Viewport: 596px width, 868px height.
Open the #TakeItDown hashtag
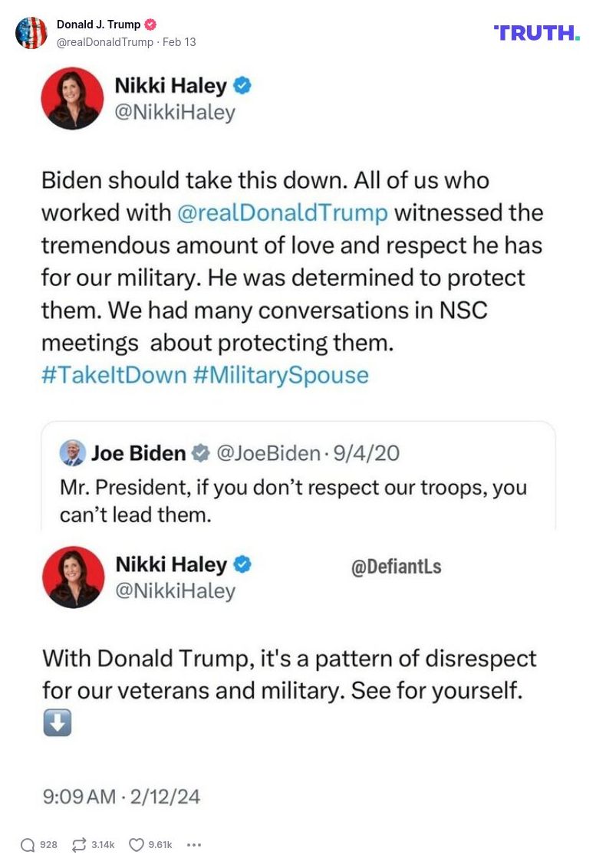point(114,375)
